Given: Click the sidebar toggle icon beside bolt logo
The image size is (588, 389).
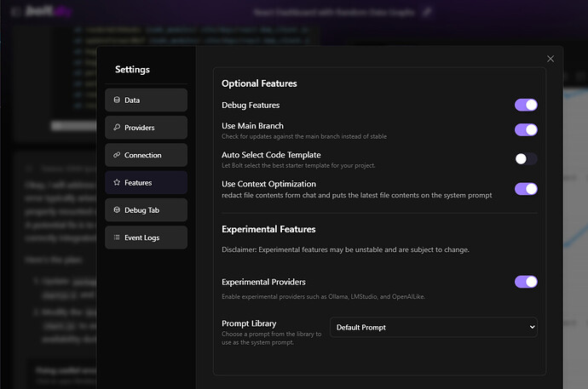Looking at the screenshot, I should click(x=14, y=12).
